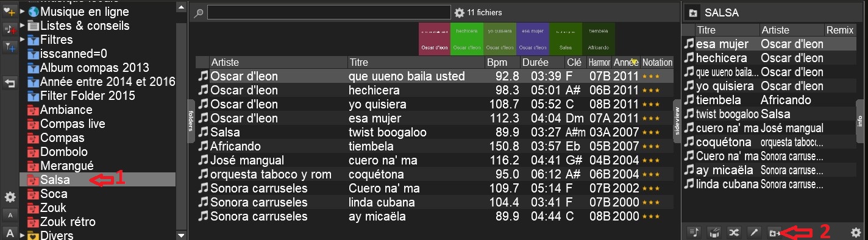
Task: Expand the Musique en ligne tree node
Action: coord(23,12)
